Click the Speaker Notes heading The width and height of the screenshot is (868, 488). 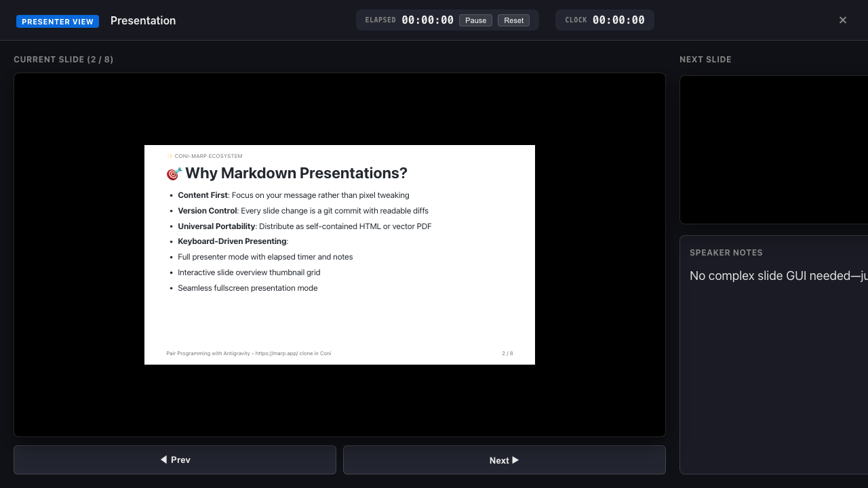(726, 253)
